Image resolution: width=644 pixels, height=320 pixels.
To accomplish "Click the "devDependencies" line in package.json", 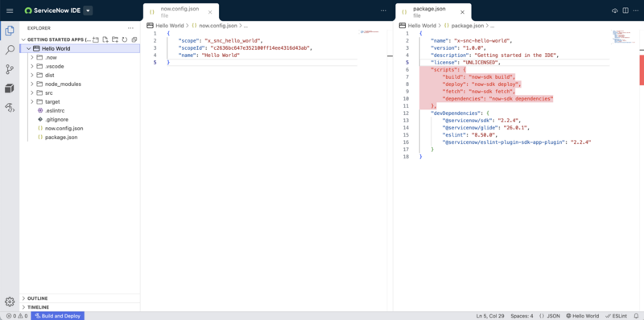I will (459, 113).
